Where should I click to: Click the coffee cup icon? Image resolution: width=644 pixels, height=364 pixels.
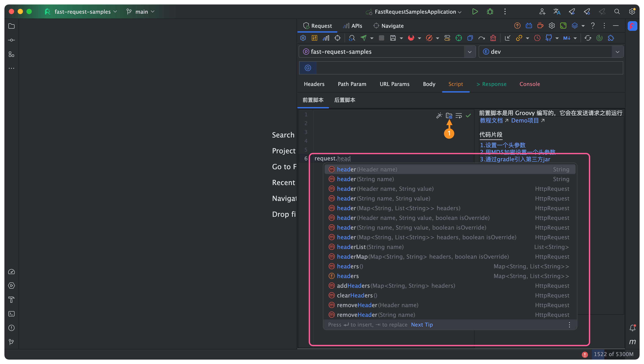[x=540, y=26]
